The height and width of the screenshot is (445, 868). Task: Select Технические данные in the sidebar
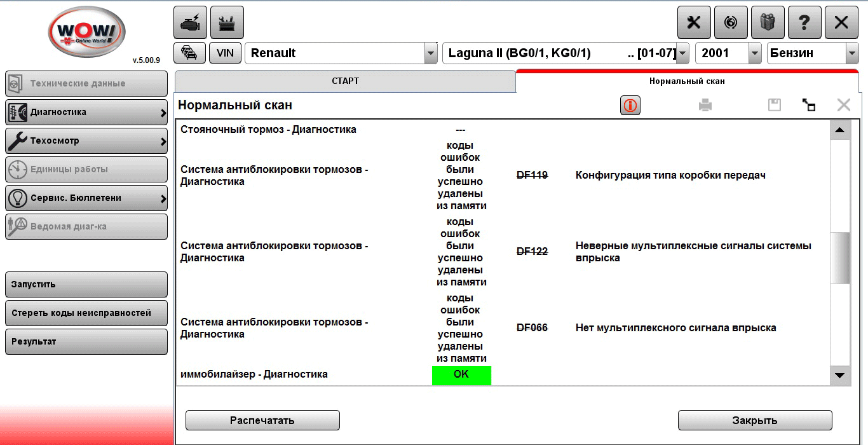[86, 84]
